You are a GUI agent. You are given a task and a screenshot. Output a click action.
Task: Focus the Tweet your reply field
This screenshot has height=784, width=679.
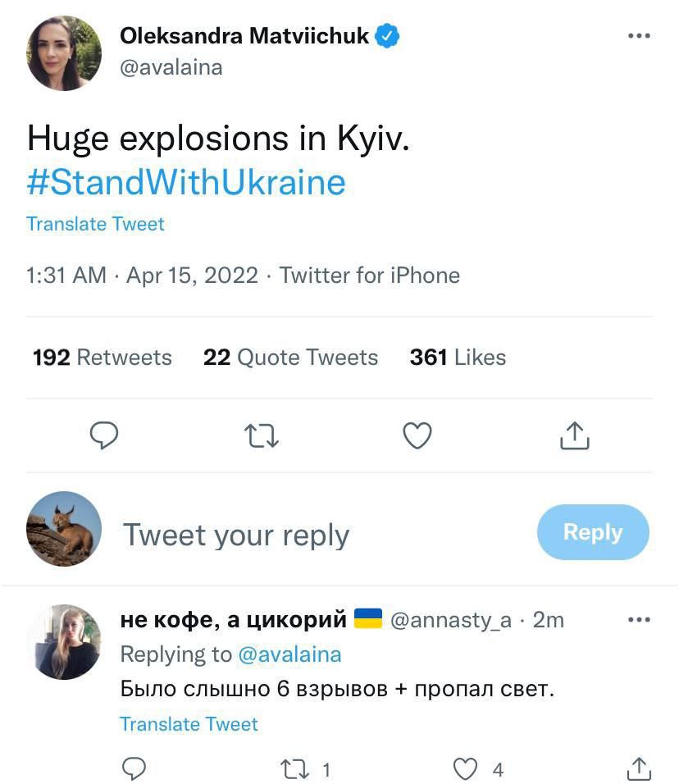pos(236,535)
